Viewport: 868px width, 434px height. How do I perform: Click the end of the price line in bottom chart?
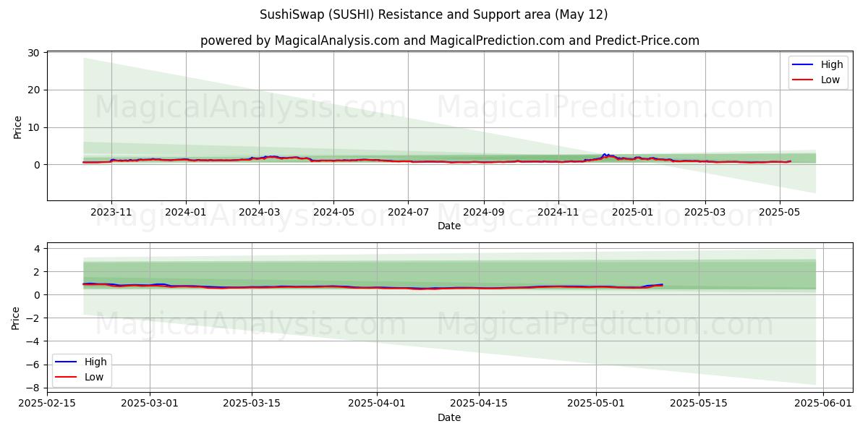point(662,285)
